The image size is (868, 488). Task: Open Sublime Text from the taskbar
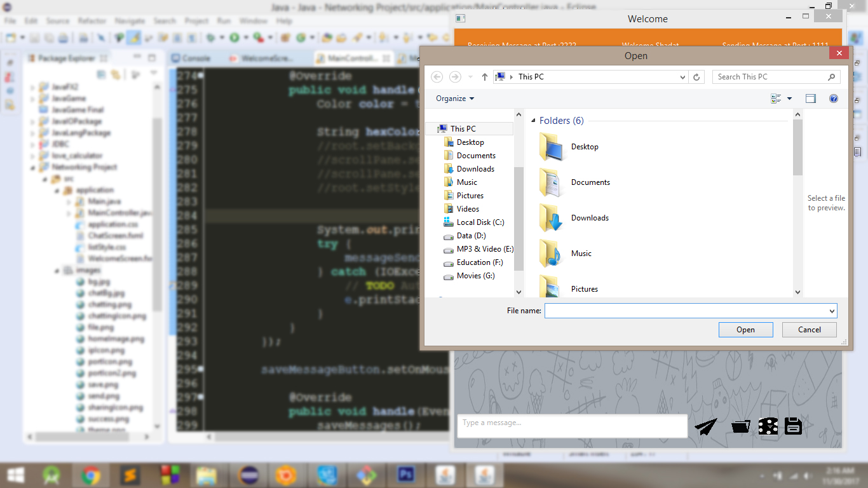click(130, 475)
